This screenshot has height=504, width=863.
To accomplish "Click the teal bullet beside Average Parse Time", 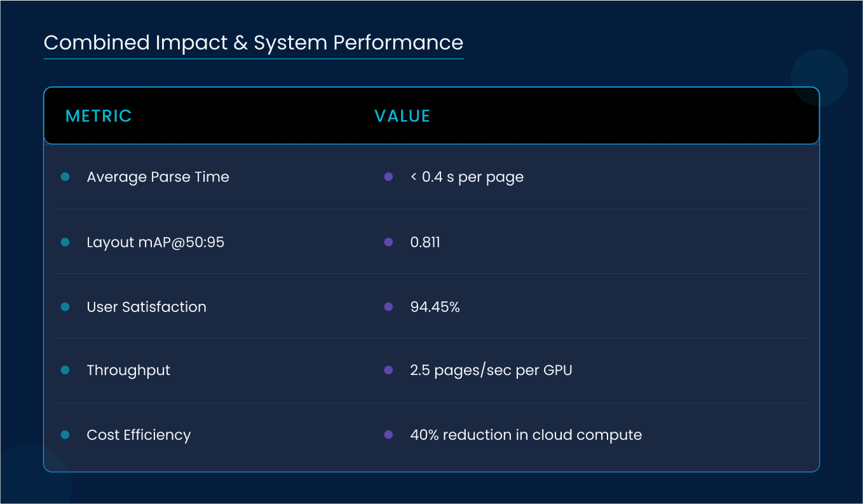I will 65,177.
